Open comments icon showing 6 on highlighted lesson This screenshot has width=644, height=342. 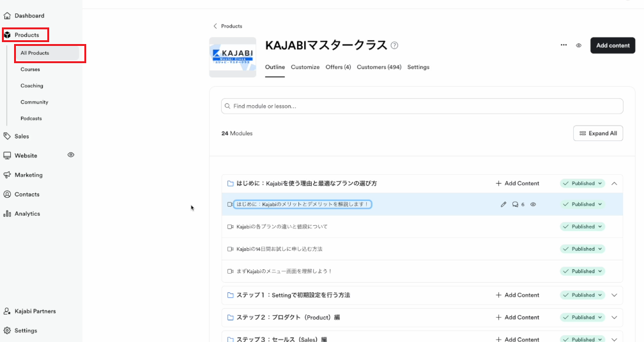[515, 204]
